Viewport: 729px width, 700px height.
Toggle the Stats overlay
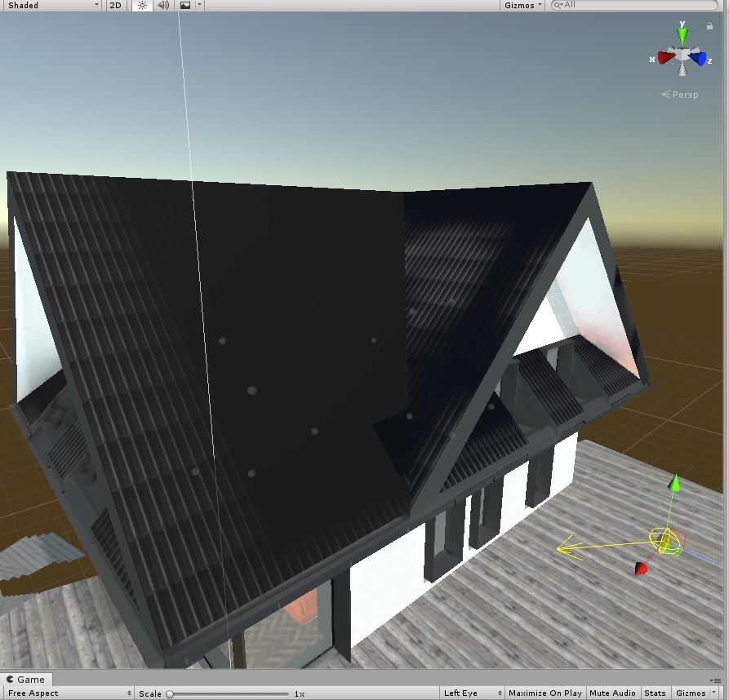point(655,693)
